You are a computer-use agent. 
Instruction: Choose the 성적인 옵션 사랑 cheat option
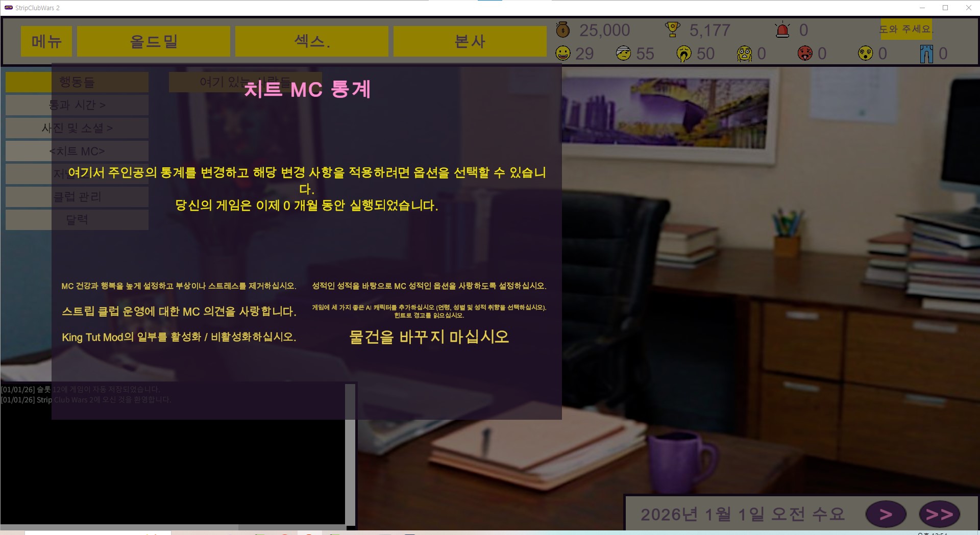click(429, 286)
